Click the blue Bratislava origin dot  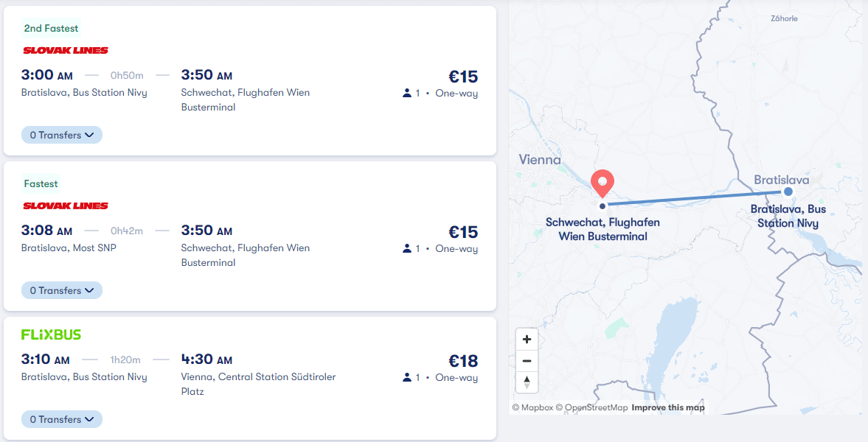coord(788,192)
